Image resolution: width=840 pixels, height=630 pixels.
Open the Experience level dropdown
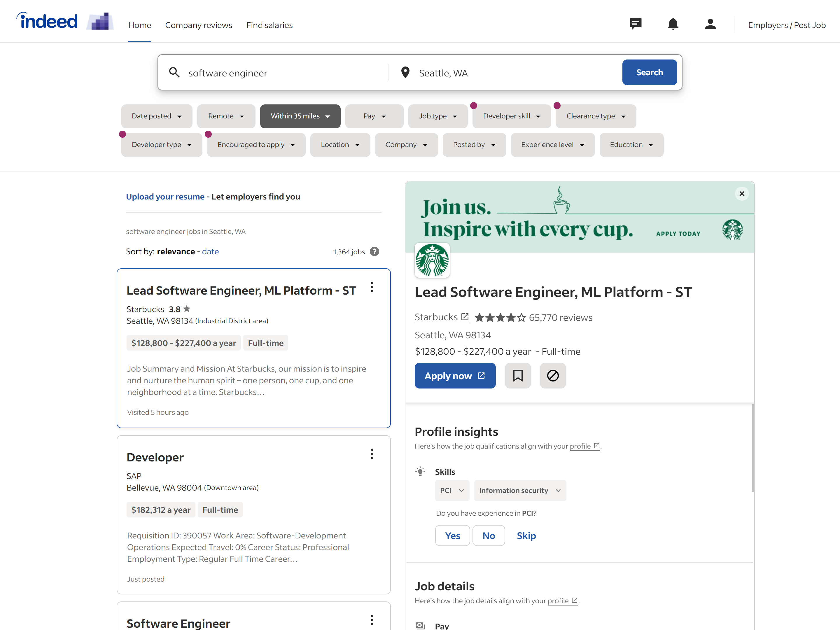552,145
